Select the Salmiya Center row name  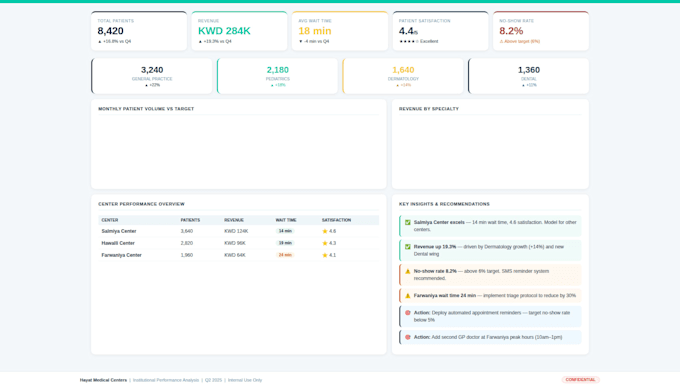coord(119,231)
